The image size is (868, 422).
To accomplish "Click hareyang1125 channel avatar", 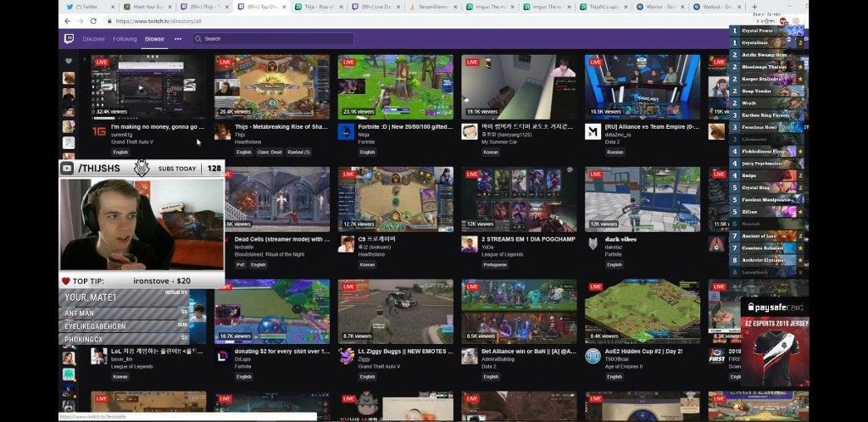I will point(470,131).
